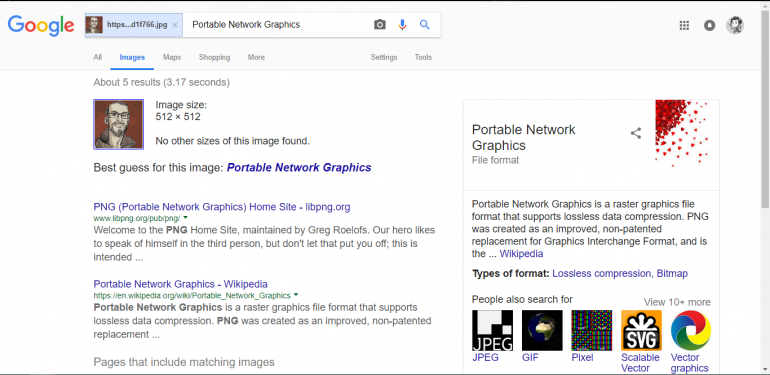
Task: Open Portable Network Graphics - Wikipedia result
Action: pyautogui.click(x=180, y=284)
